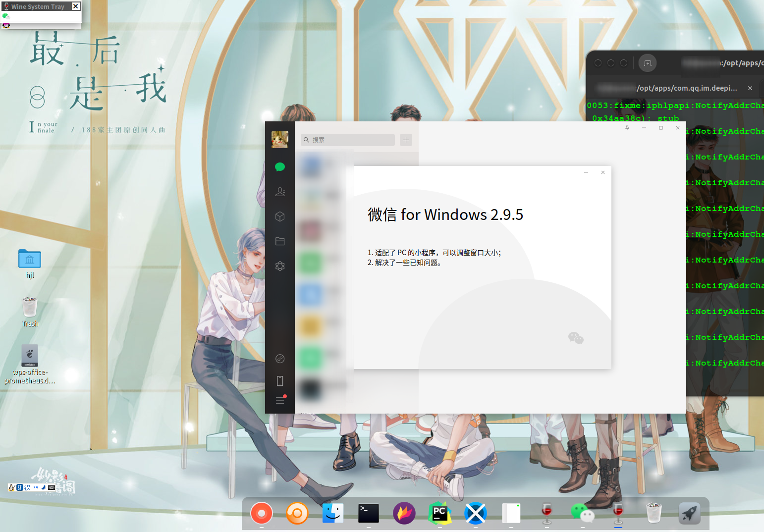764x532 pixels.
Task: Focus the WeChat 搜索 search field
Action: [x=348, y=140]
